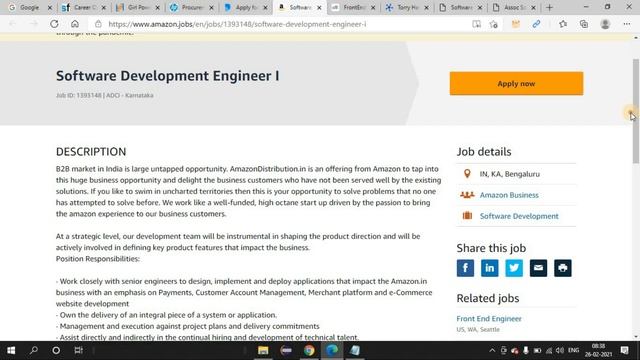Share the job on LinkedIn
Viewport: 640px width, 360px height.
coord(489,268)
